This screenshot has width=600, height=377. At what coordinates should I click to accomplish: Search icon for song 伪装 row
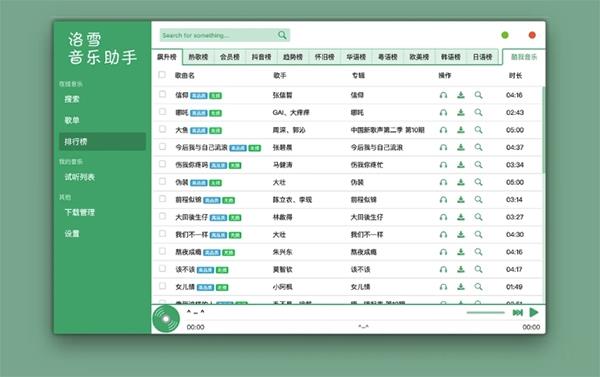pyautogui.click(x=478, y=182)
